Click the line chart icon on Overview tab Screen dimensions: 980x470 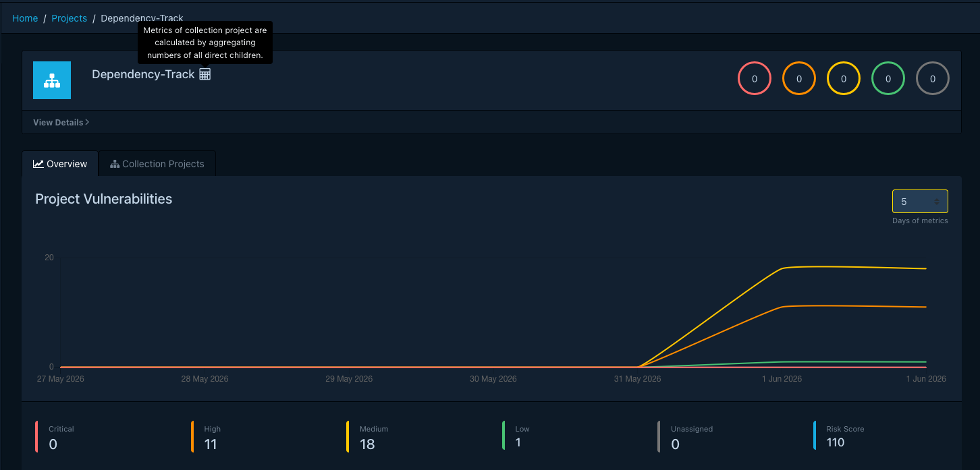pyautogui.click(x=38, y=164)
